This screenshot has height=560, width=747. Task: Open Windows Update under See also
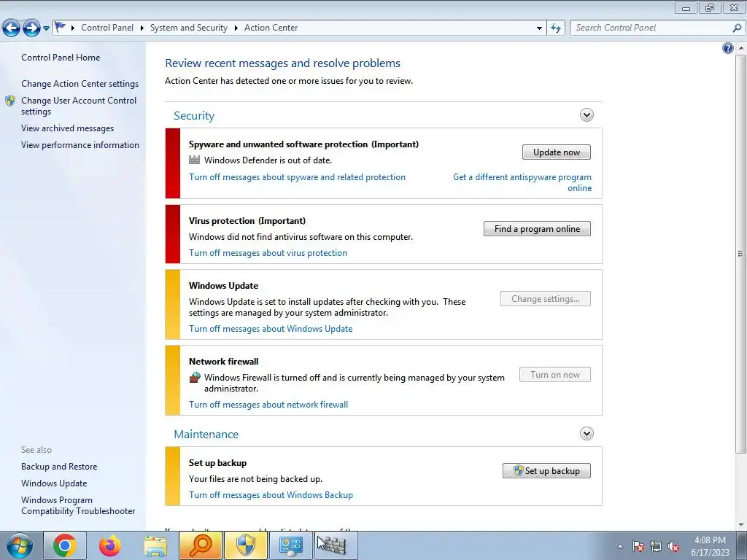click(54, 483)
